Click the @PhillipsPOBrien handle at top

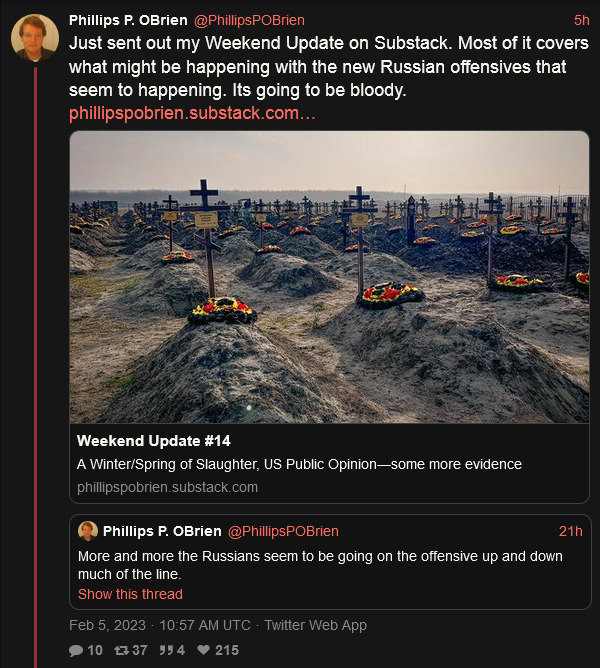point(249,20)
